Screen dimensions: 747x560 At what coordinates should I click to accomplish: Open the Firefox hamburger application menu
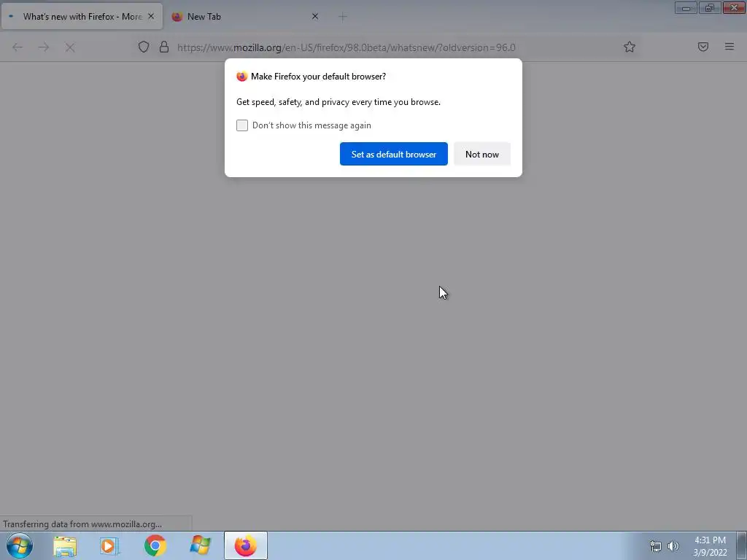pyautogui.click(x=729, y=47)
